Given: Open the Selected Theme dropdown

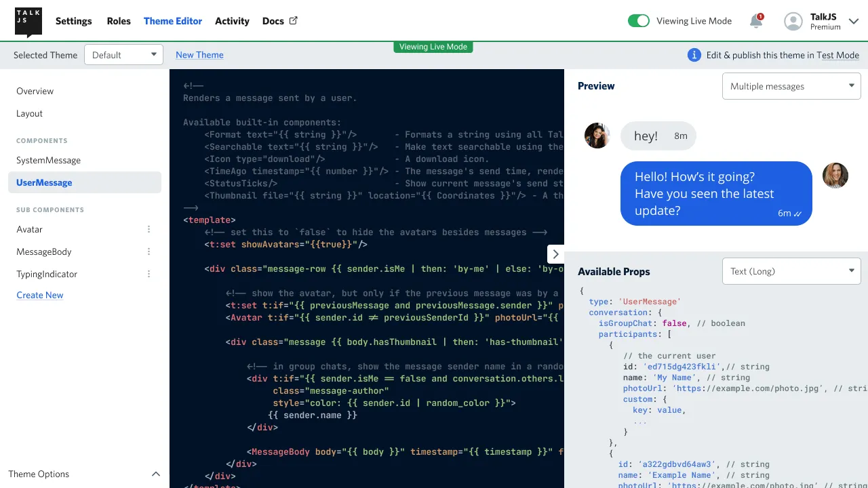Looking at the screenshot, I should 123,55.
